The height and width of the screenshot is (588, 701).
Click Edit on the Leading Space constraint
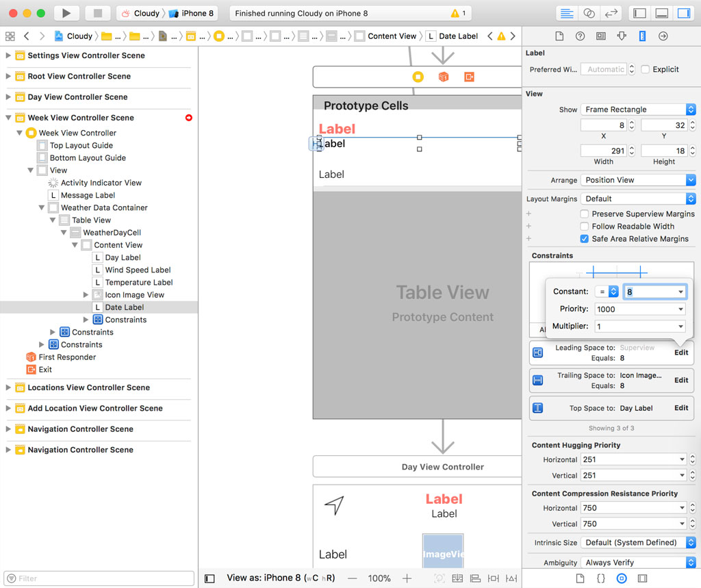point(681,353)
